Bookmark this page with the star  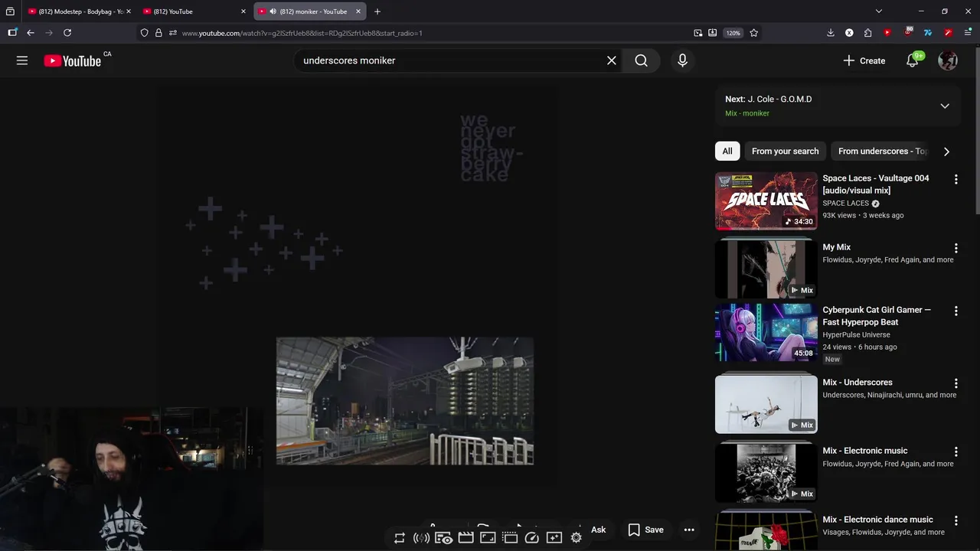(x=754, y=33)
